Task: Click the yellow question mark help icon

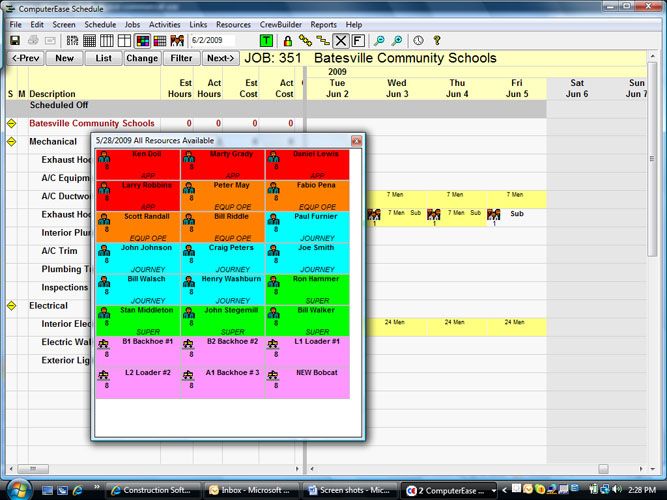Action: coord(436,40)
